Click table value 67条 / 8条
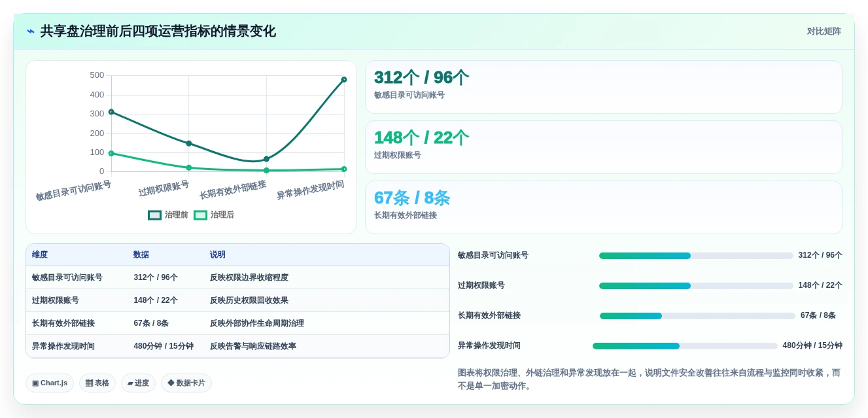The width and height of the screenshot is (868, 418). click(x=151, y=323)
